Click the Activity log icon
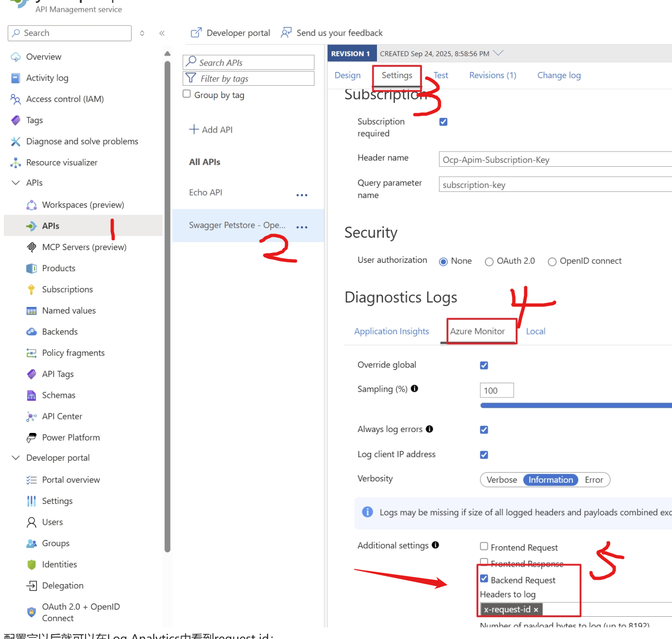The height and width of the screenshot is (639, 672). [16, 78]
